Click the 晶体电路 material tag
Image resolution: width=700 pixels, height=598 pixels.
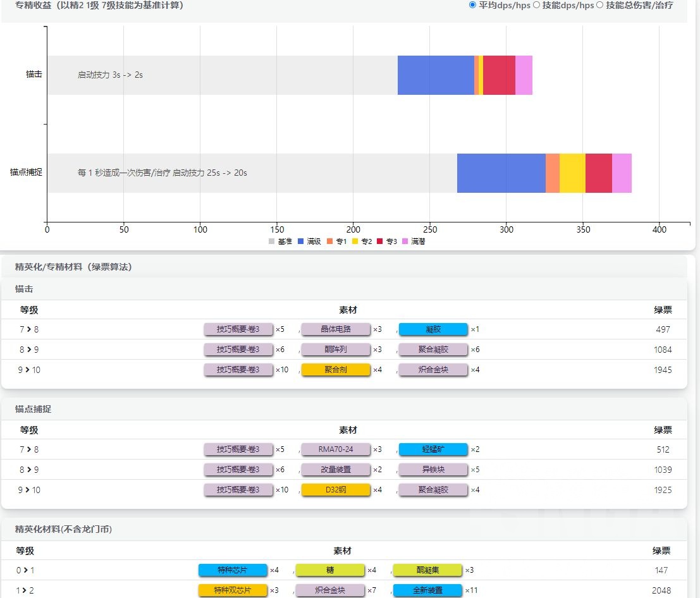(x=336, y=329)
